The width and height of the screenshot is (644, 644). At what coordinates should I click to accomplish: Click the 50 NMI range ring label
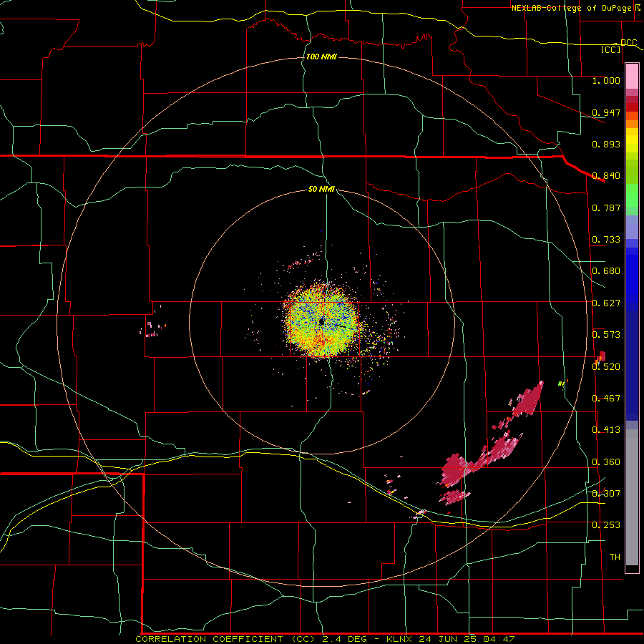(321, 190)
